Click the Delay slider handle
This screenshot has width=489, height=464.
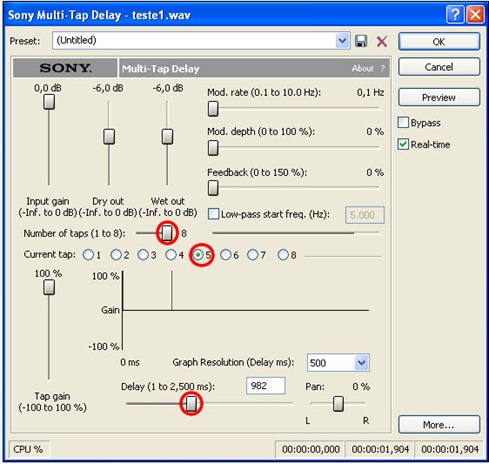191,404
